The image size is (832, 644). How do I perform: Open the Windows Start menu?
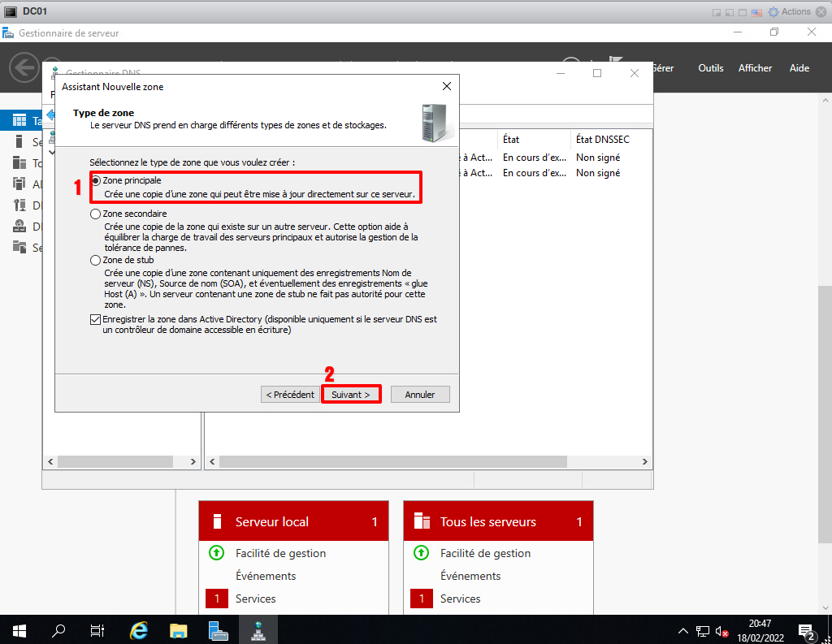point(19,630)
